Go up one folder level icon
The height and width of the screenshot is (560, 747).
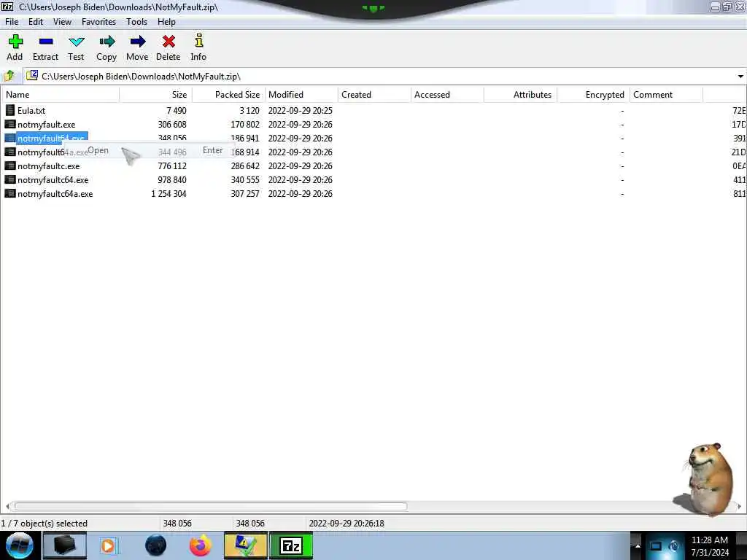[9, 76]
